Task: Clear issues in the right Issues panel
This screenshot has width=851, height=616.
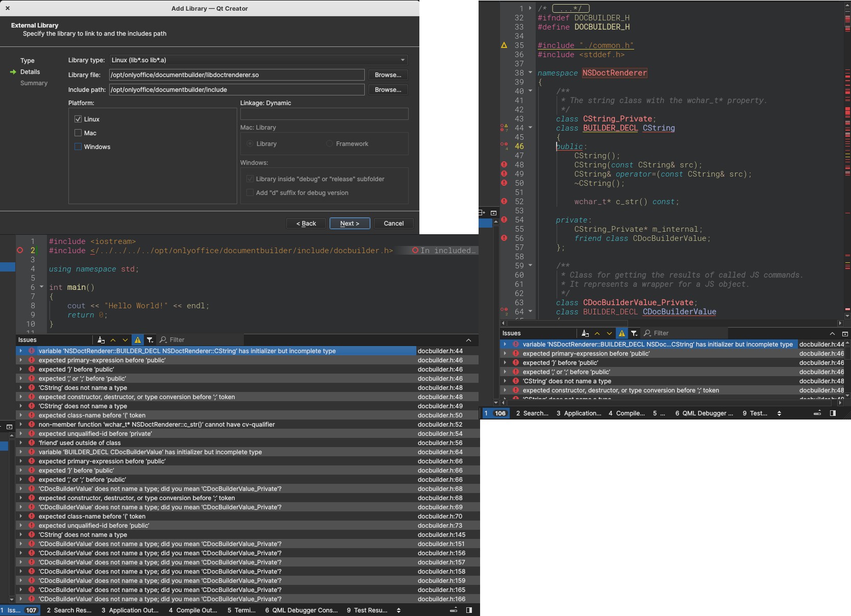Action: click(585, 333)
